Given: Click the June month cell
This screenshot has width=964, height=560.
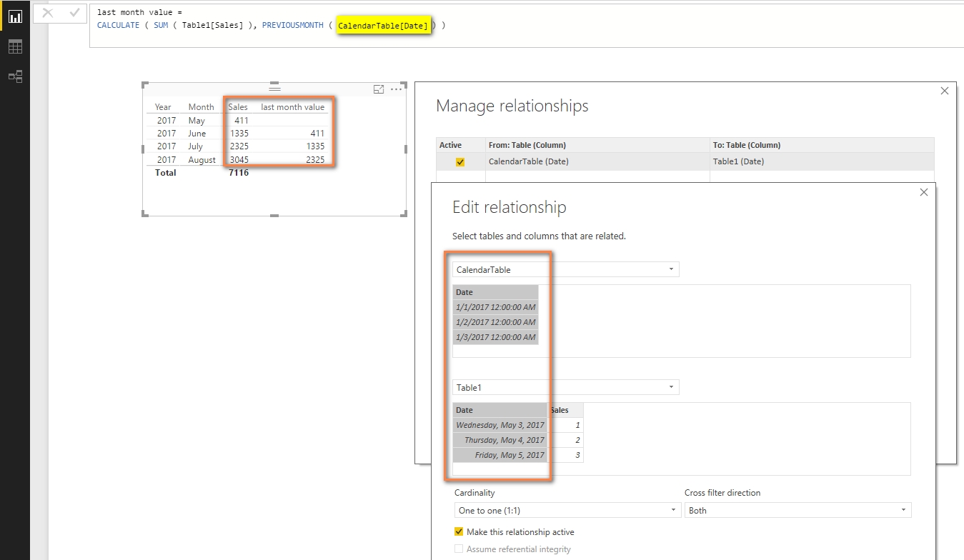Looking at the screenshot, I should coord(197,134).
